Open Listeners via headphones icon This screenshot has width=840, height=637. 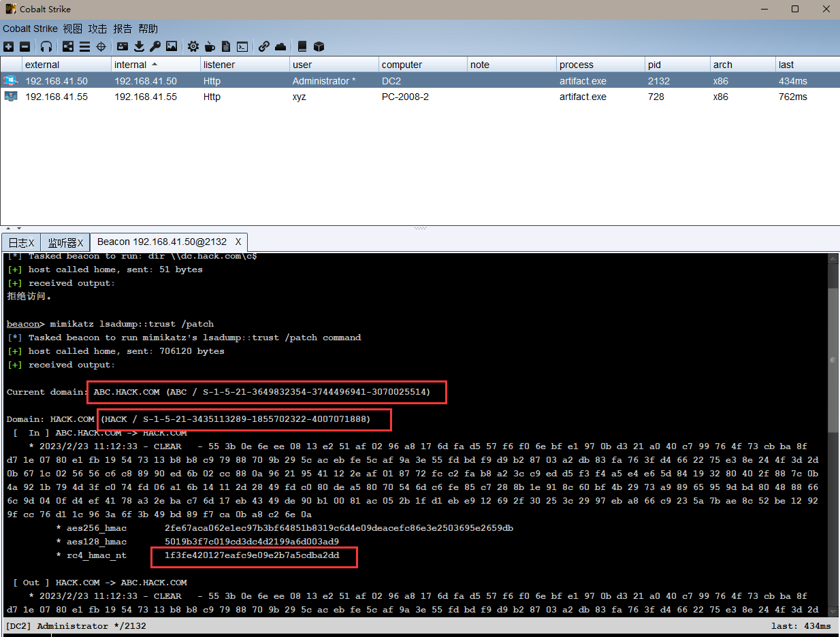(46, 46)
